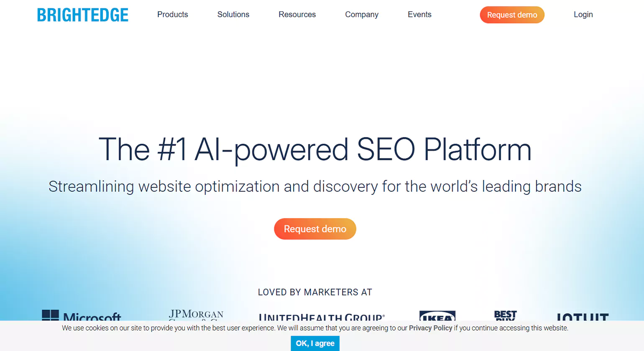Select the JPMorgan logo
This screenshot has height=351, width=644.
(196, 315)
